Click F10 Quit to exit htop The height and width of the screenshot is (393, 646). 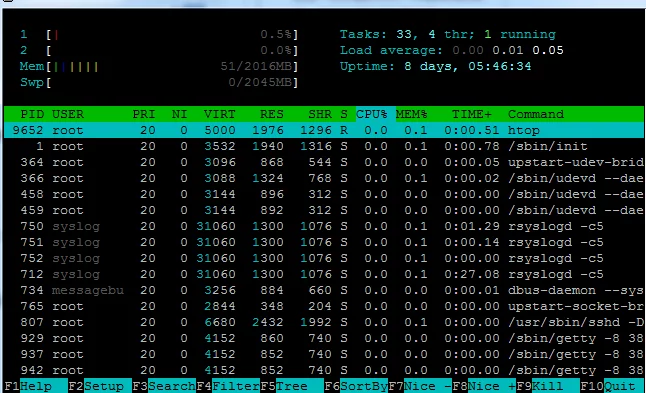click(612, 386)
